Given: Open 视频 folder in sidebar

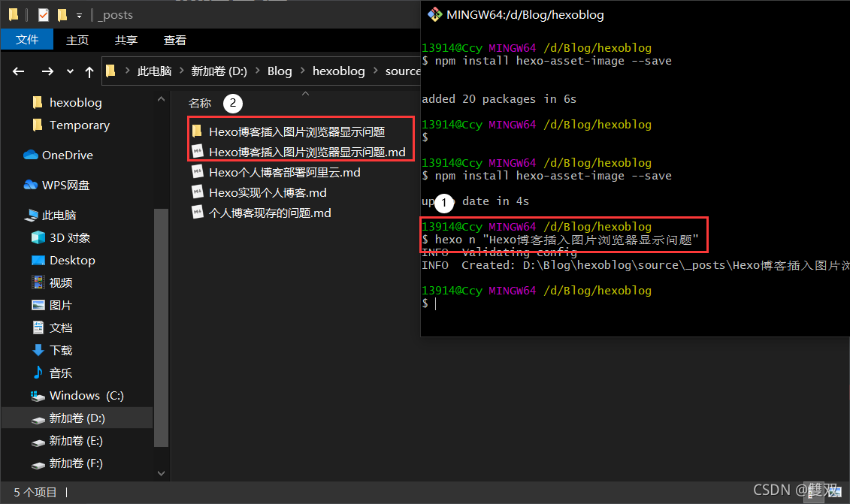Looking at the screenshot, I should pyautogui.click(x=61, y=283).
